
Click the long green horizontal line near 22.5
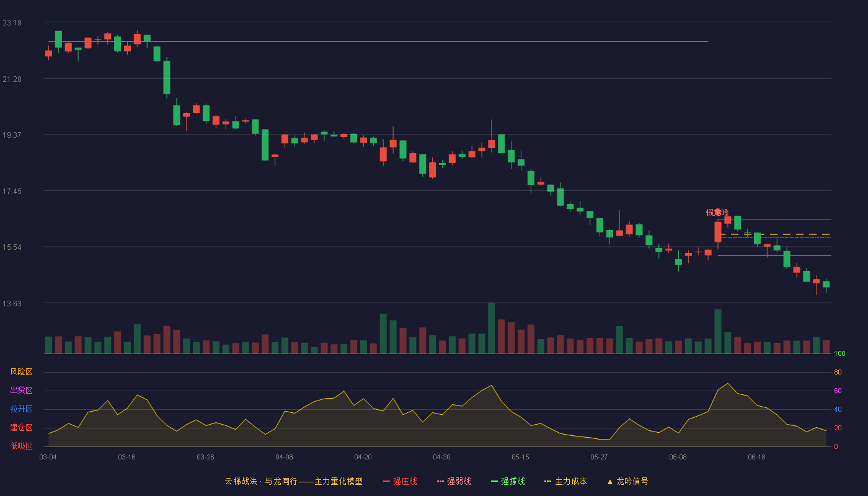(x=378, y=42)
